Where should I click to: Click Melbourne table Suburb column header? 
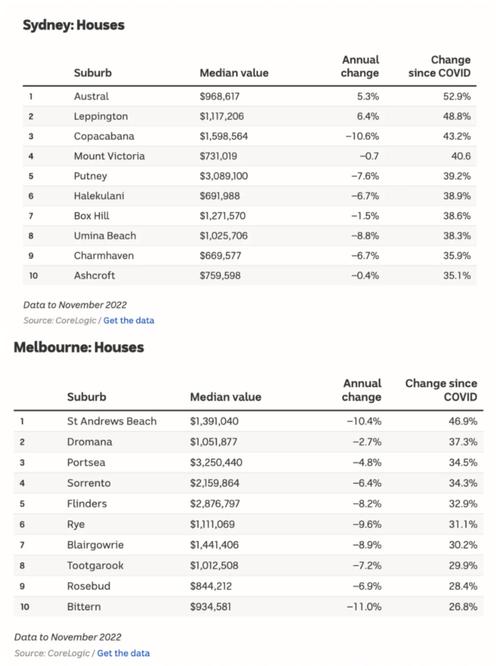pos(86,397)
